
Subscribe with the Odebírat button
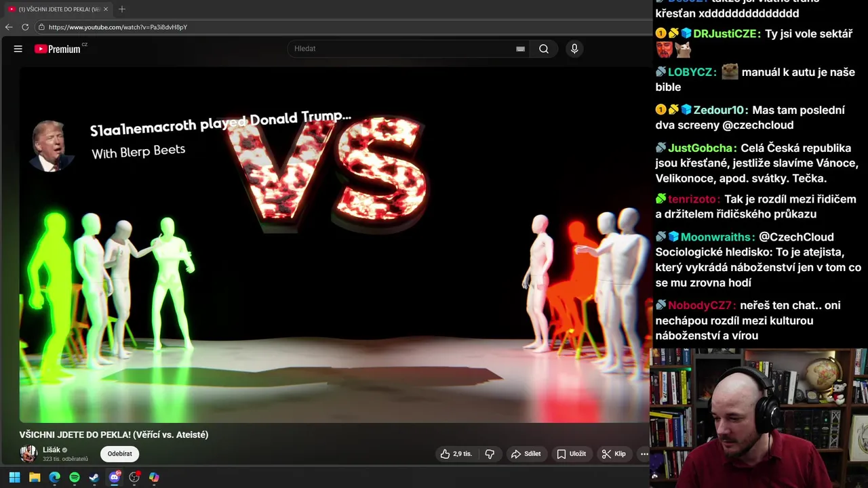tap(120, 454)
